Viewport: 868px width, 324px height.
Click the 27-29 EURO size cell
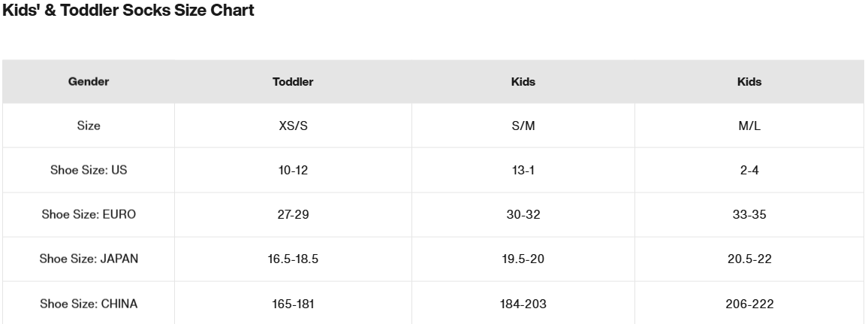tap(293, 214)
